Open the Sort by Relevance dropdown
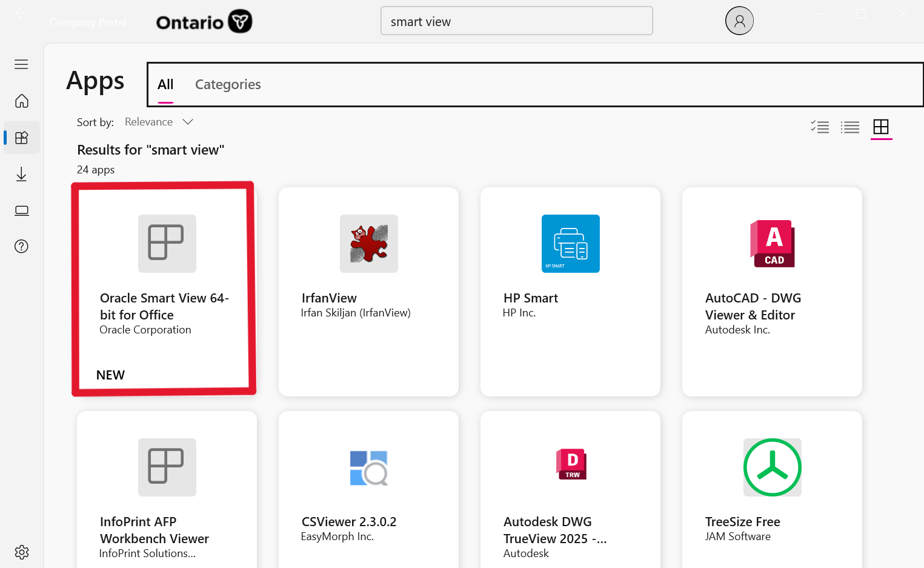The image size is (924, 568). pos(159,121)
